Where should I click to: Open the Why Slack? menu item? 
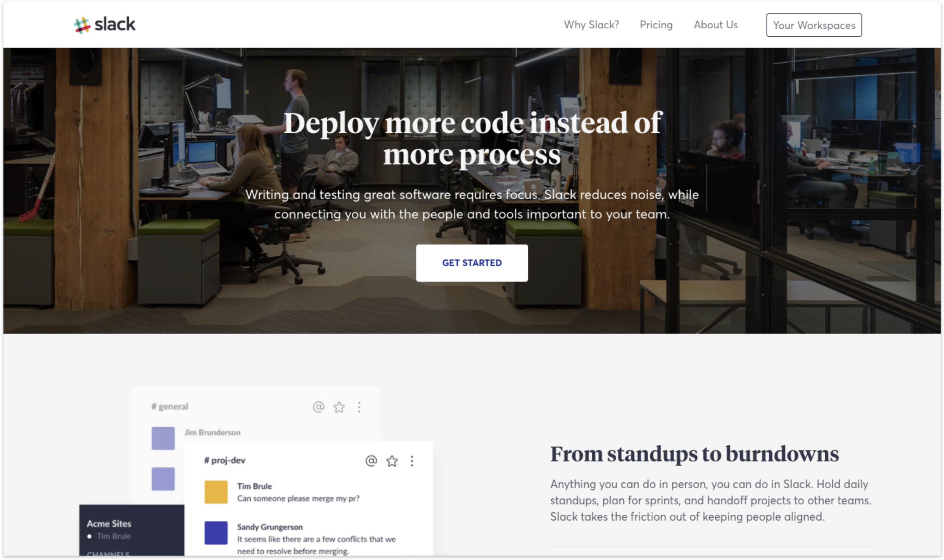tap(591, 25)
